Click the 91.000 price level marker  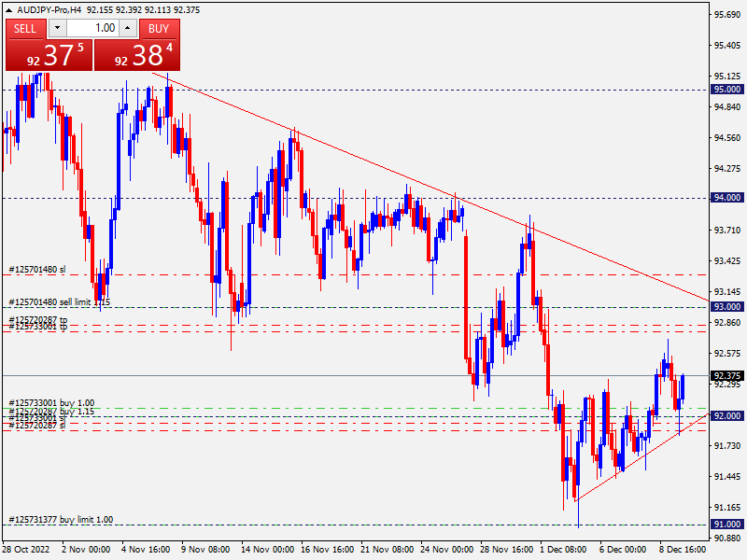(726, 525)
